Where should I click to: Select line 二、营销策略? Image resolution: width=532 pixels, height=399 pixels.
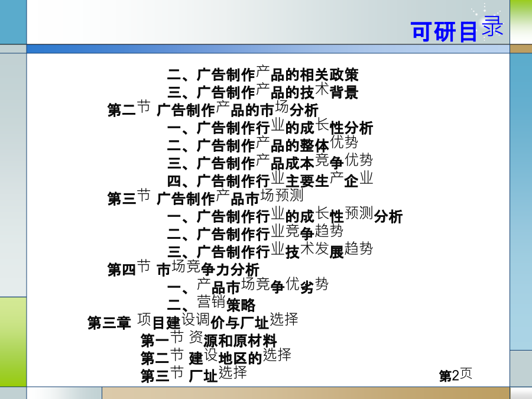(x=212, y=304)
